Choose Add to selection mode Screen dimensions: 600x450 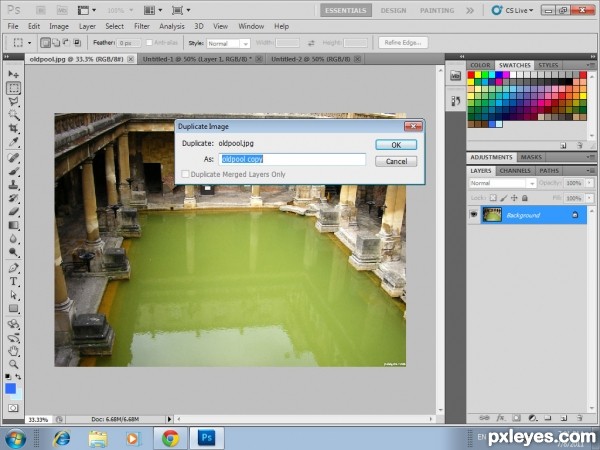(x=56, y=42)
